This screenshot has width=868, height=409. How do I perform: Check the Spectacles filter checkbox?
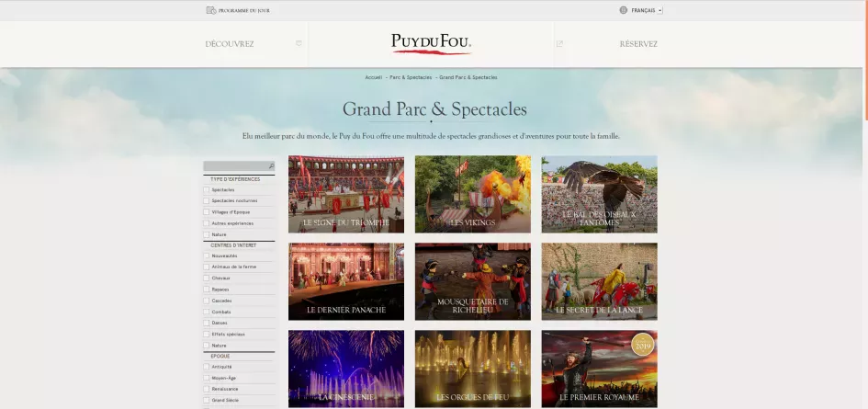[x=207, y=189]
